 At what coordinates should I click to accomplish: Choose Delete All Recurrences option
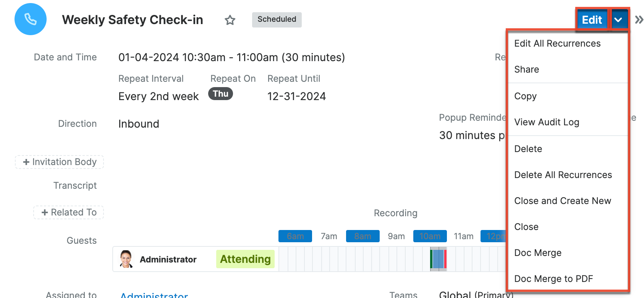pyautogui.click(x=563, y=175)
